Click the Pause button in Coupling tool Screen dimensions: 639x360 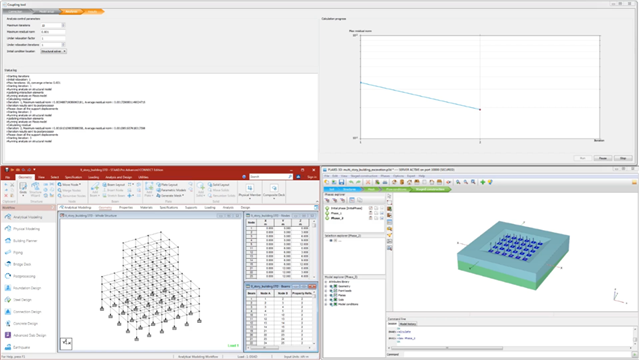[x=603, y=158]
